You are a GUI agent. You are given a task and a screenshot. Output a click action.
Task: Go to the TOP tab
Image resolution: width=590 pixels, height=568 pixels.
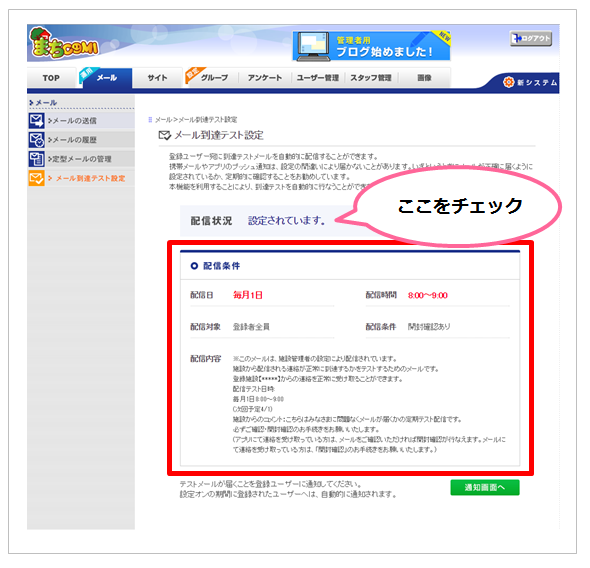tap(51, 78)
